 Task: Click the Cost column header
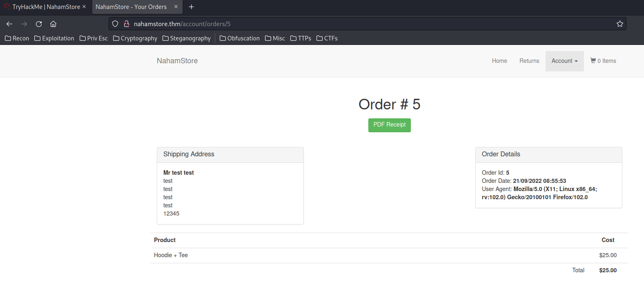608,240
